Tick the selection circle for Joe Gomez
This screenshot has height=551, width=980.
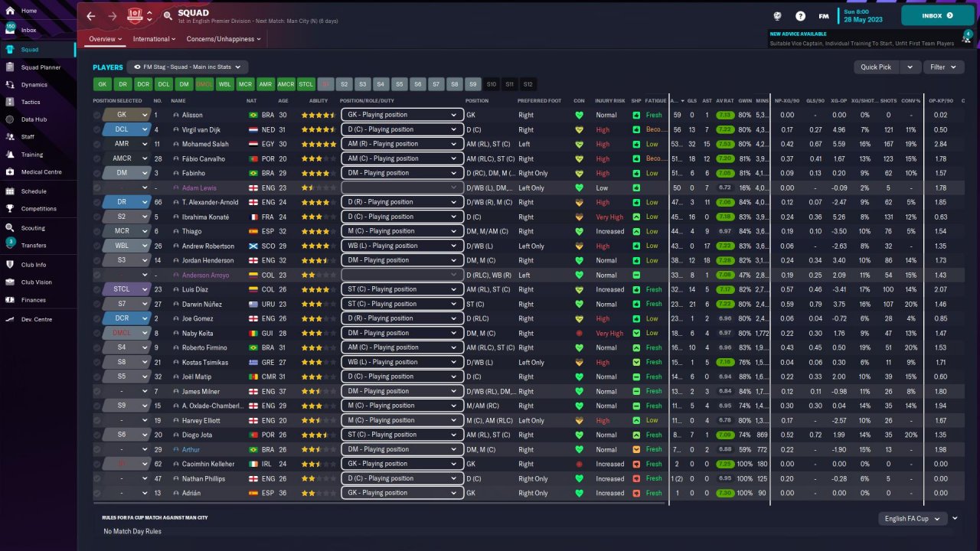[x=97, y=318]
